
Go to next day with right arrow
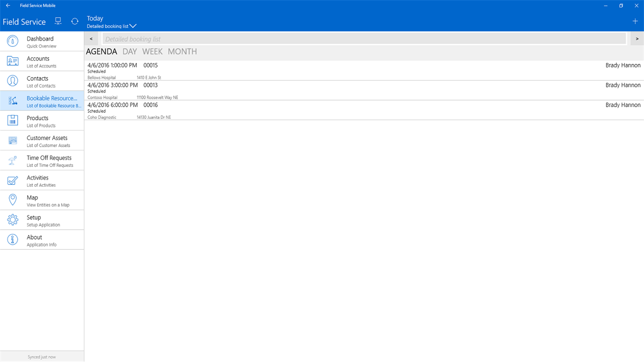637,39
